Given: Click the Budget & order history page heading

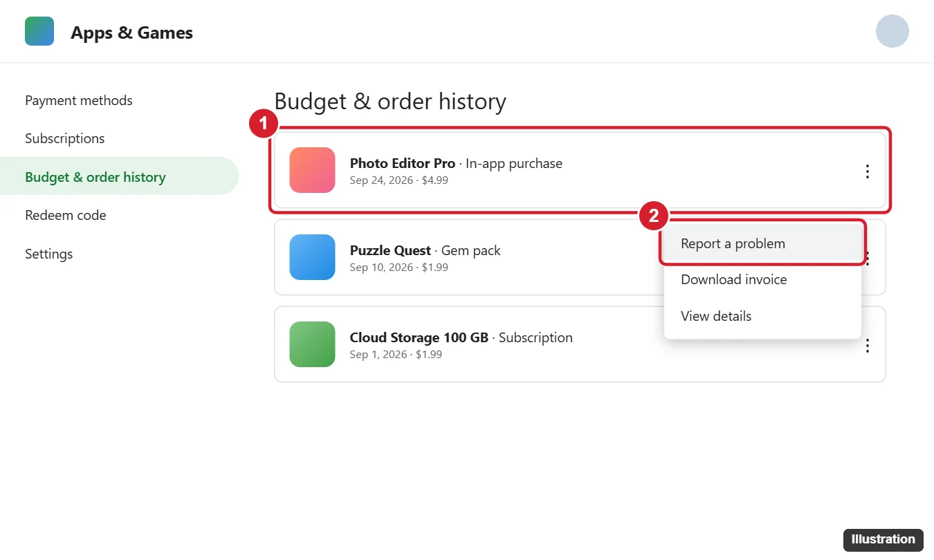Looking at the screenshot, I should point(390,102).
